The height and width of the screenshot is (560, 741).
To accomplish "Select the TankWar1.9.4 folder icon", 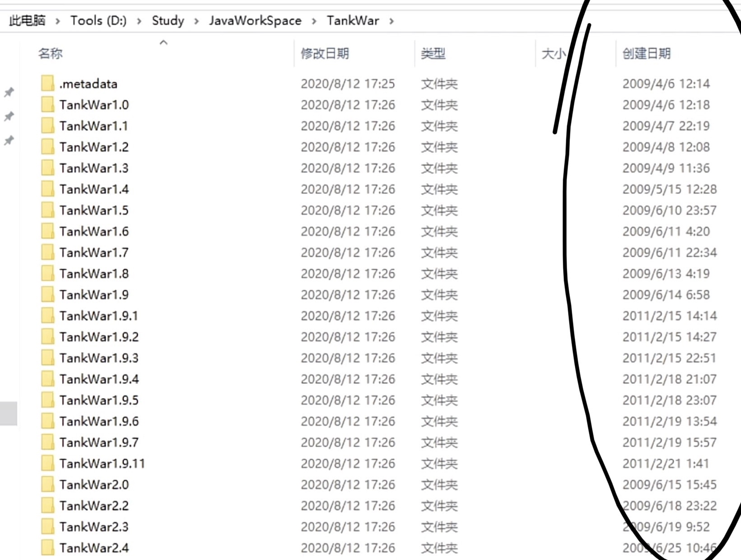I will (x=47, y=379).
